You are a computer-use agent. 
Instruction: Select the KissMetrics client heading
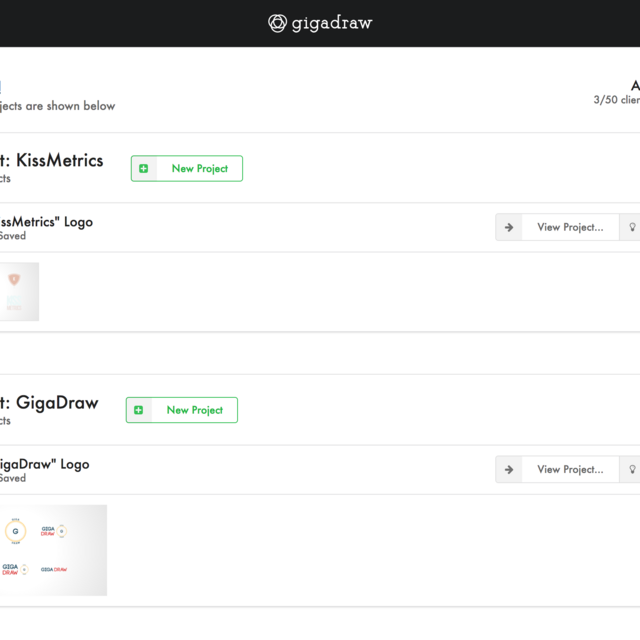tap(51, 160)
